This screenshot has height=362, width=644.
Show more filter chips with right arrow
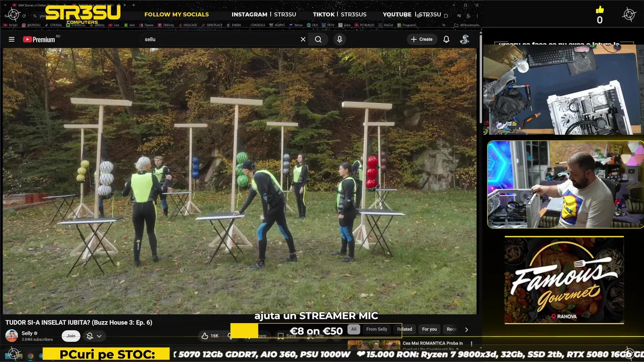click(466, 330)
